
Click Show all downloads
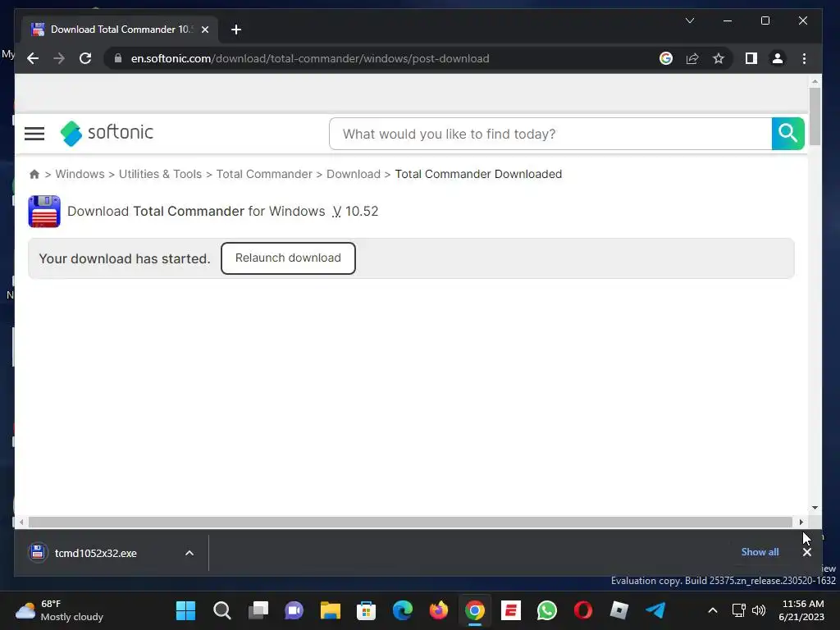[x=760, y=552]
